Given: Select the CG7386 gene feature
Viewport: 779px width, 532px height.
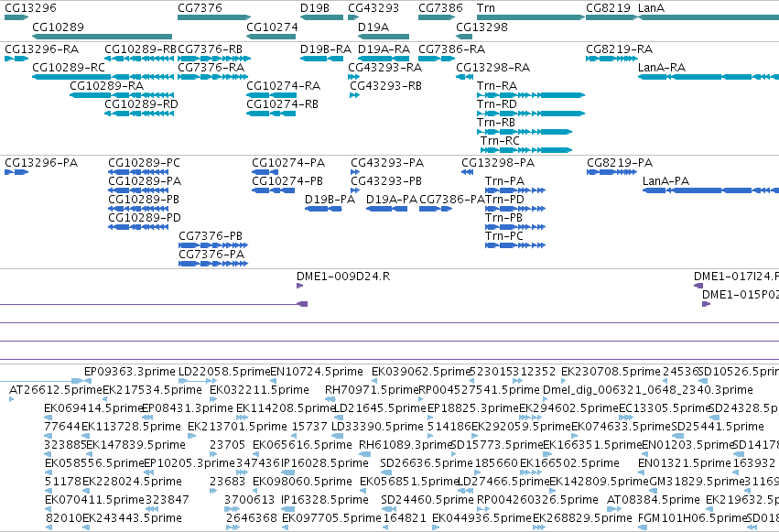Looking at the screenshot, I should coord(437,17).
